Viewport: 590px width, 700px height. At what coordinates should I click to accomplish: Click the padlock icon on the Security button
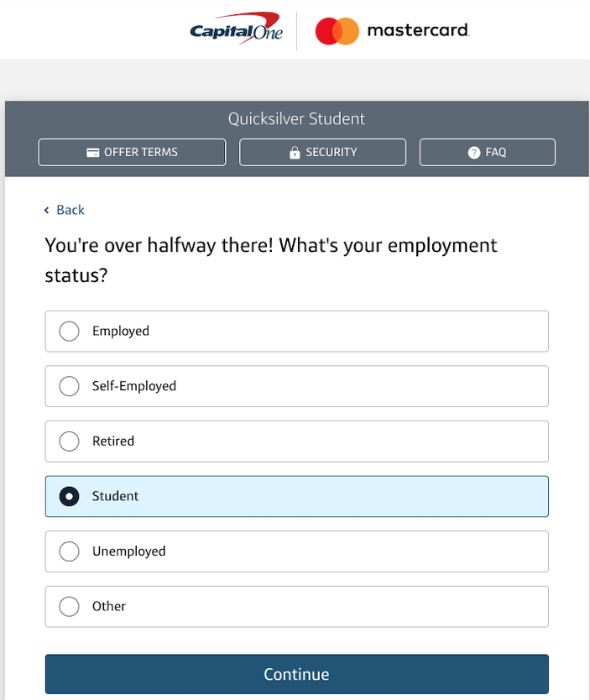[295, 152]
